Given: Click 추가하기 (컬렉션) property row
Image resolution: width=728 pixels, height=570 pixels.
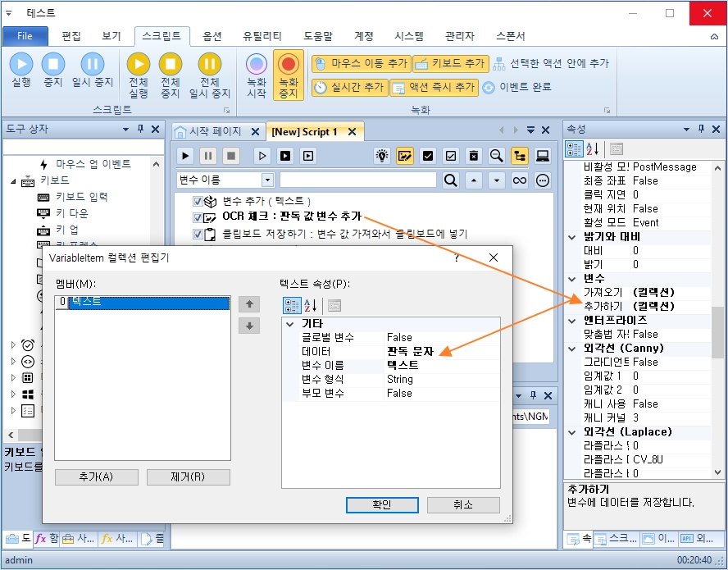Looking at the screenshot, I should click(646, 307).
